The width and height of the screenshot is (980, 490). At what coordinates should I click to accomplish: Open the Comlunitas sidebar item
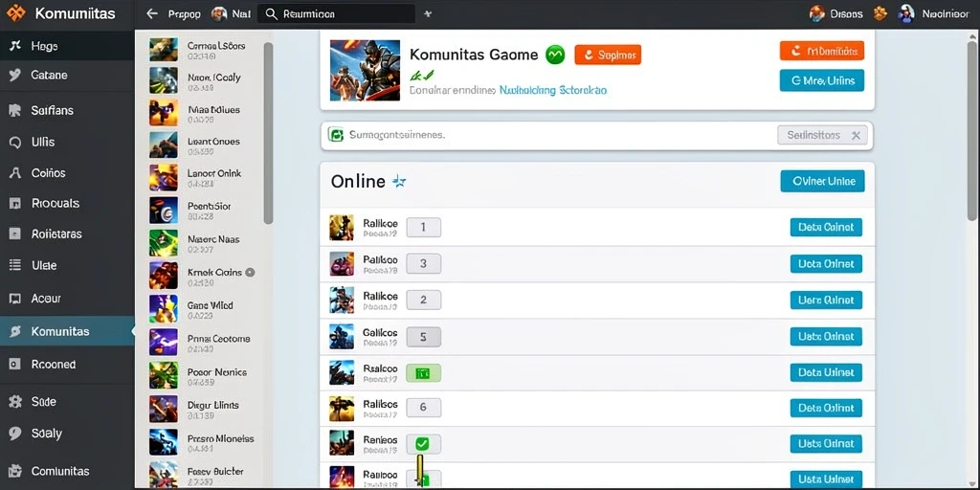click(x=67, y=471)
